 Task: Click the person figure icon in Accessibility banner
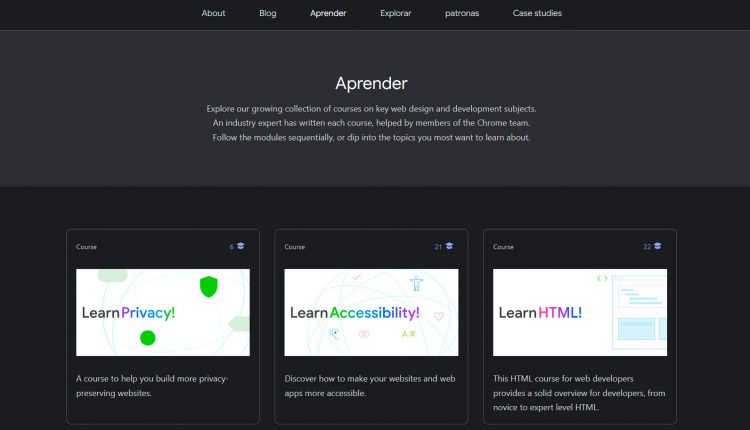tap(416, 284)
